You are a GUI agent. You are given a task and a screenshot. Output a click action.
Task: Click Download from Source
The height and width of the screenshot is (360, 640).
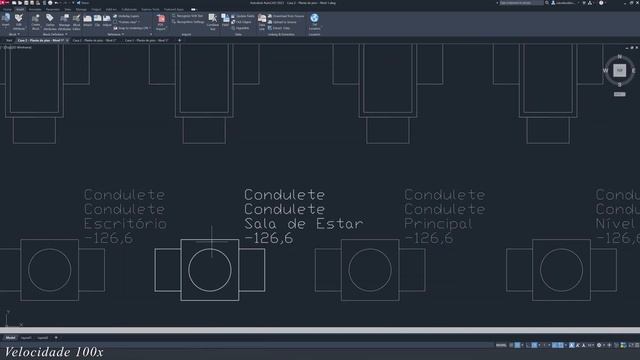286,16
